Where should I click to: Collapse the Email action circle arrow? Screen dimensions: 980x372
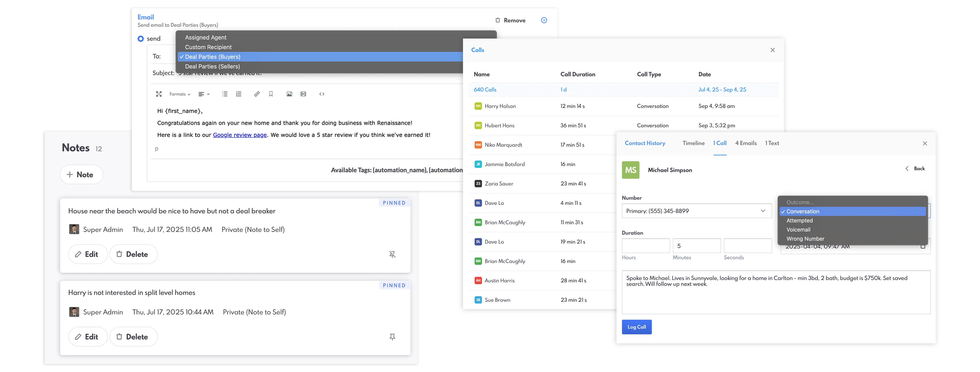(x=544, y=20)
